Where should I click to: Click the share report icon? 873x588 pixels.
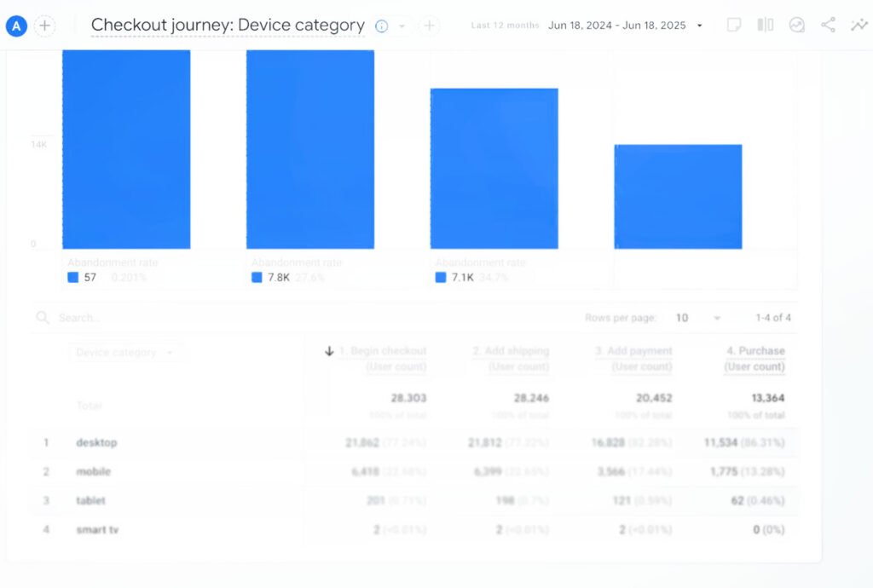coord(829,25)
